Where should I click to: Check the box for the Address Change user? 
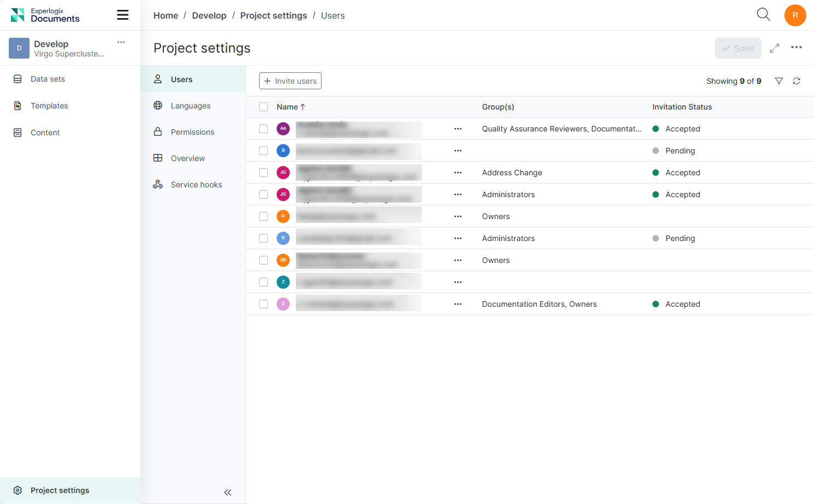263,173
